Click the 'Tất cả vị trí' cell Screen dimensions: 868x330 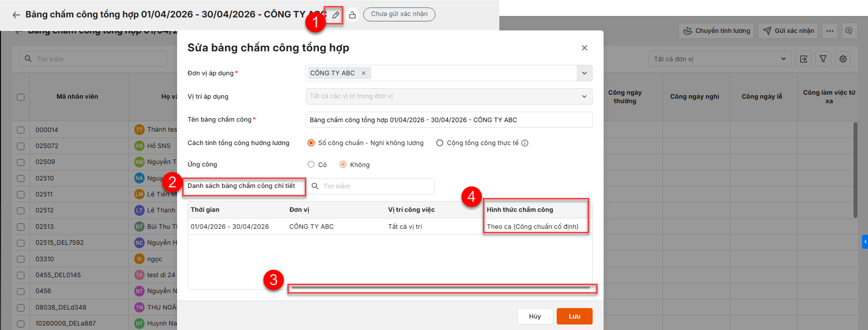(x=405, y=226)
